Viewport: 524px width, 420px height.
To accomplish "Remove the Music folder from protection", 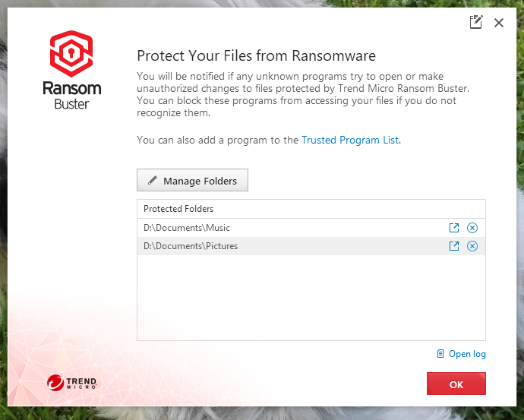I will tap(472, 228).
